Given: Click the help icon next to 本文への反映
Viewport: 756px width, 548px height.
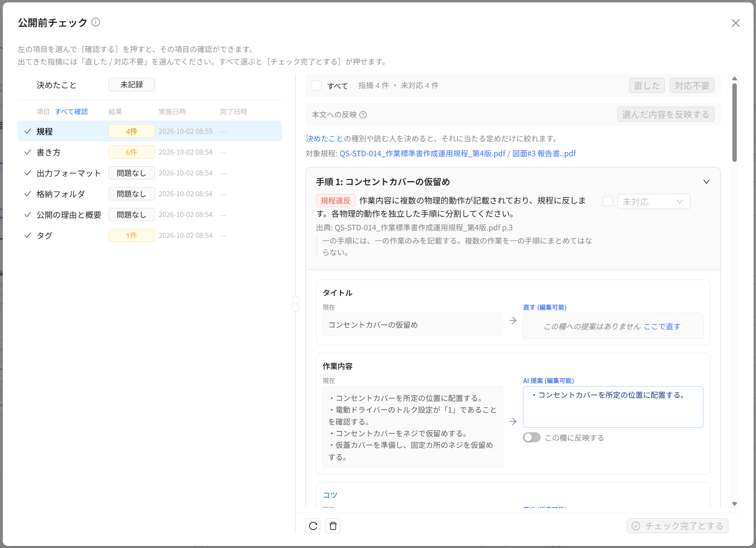Looking at the screenshot, I should click(363, 115).
